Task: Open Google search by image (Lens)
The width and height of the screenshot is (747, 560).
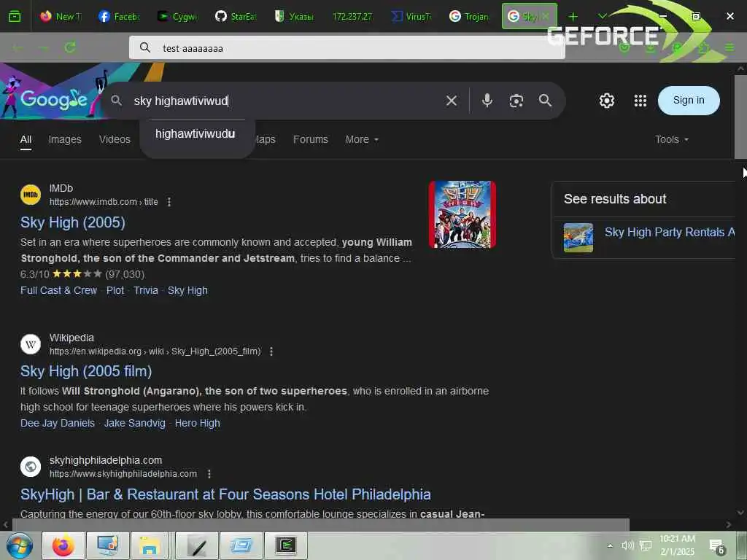Action: pyautogui.click(x=516, y=101)
